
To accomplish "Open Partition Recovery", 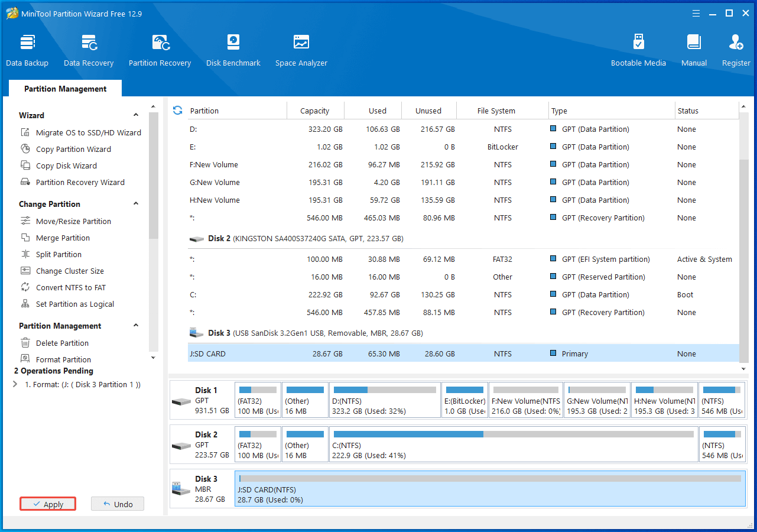I will 160,49.
